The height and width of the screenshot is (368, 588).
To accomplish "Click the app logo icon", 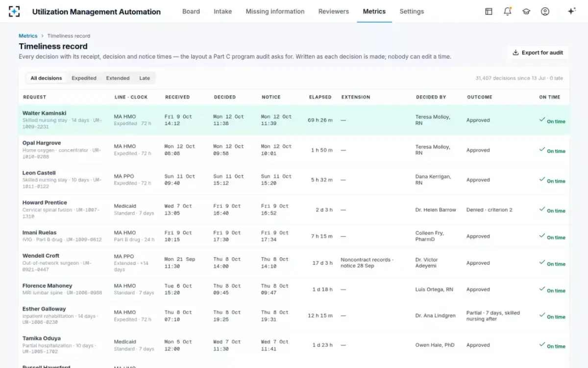I will pyautogui.click(x=15, y=11).
